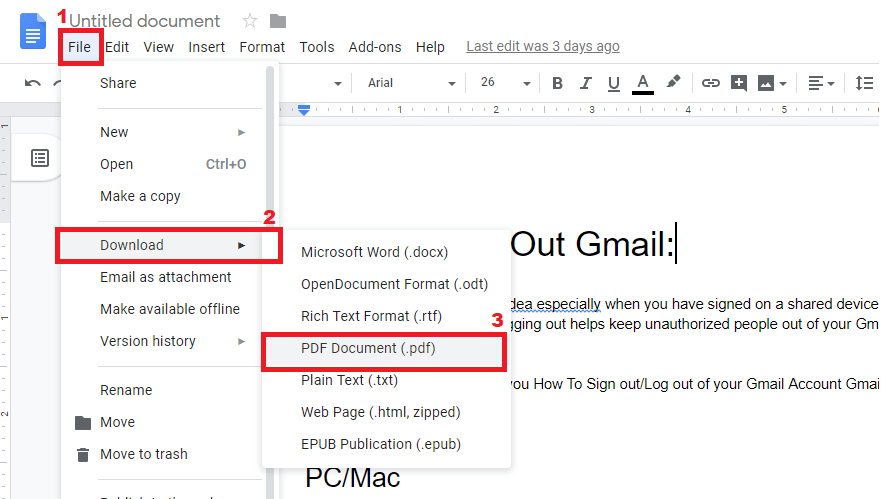This screenshot has width=889, height=499.
Task: Open the Insert image dropdown arrow
Action: (x=783, y=84)
